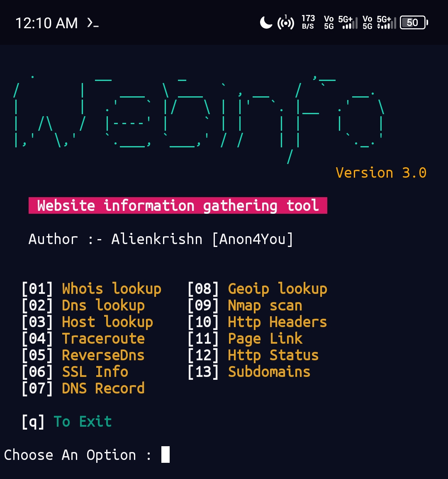This screenshot has width=448, height=479.
Task: Select the Subdomains option
Action: pyautogui.click(x=269, y=372)
